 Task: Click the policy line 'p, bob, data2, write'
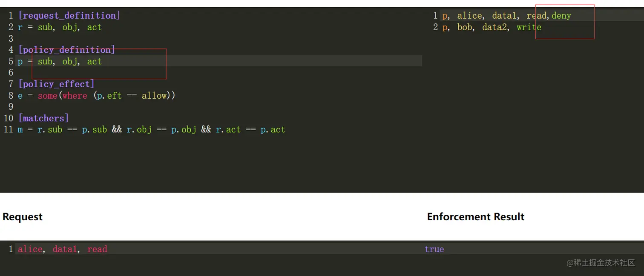click(x=492, y=27)
